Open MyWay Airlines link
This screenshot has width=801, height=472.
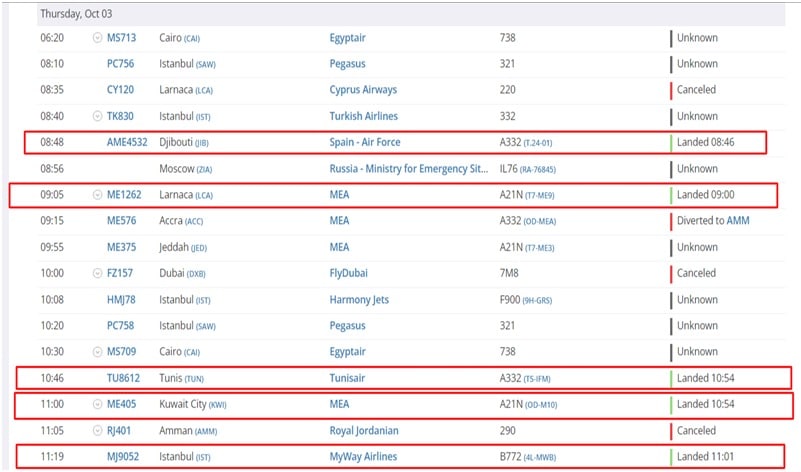coord(363,457)
